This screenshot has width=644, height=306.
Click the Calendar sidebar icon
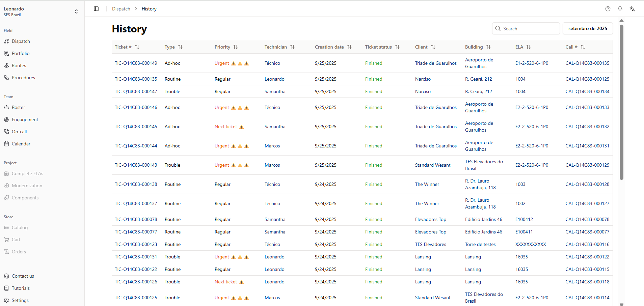coord(6,144)
